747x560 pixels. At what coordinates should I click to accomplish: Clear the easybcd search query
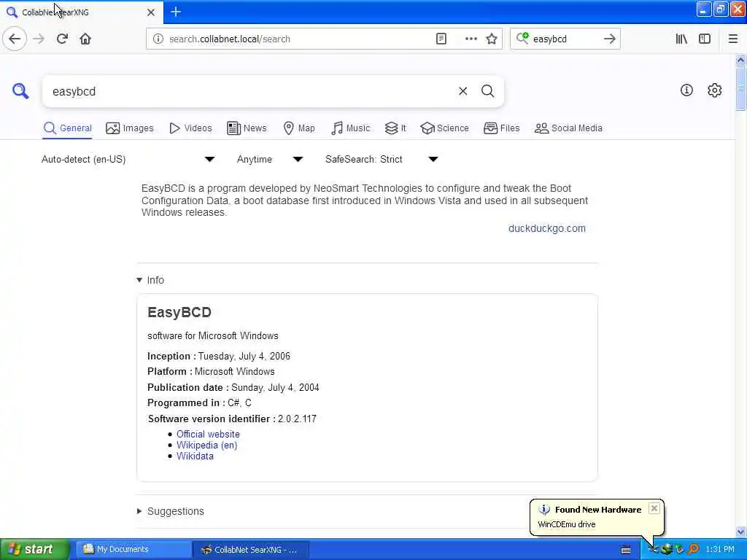point(462,91)
